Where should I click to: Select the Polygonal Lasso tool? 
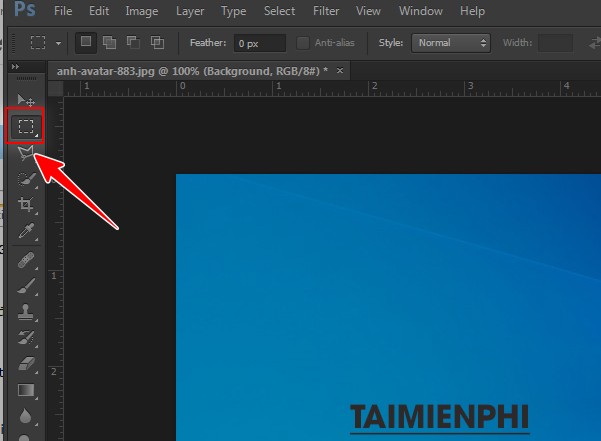25,153
